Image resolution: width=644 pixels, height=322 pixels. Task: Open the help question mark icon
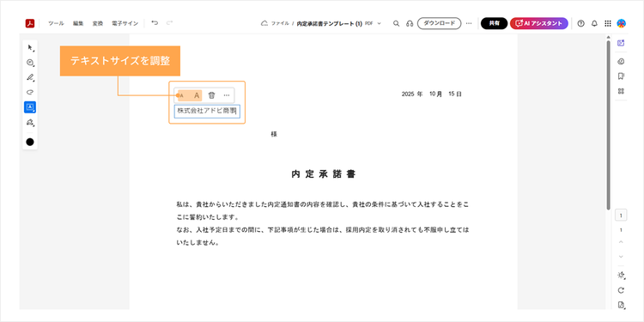click(x=580, y=23)
